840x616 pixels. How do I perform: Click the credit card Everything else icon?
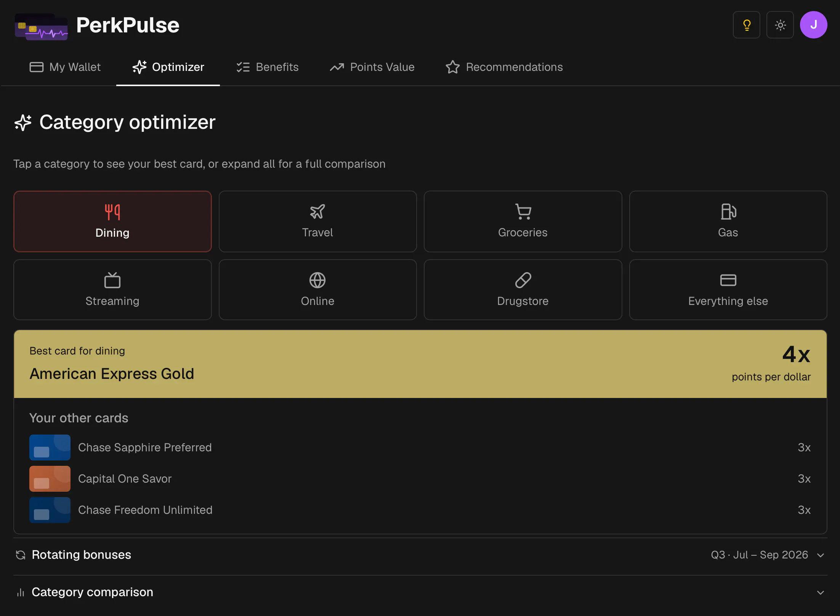coord(728,280)
